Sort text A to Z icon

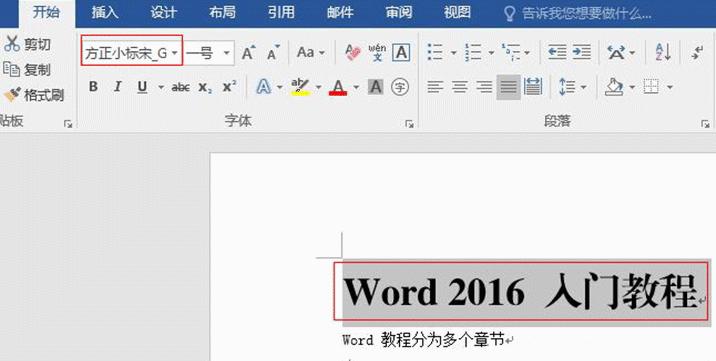click(663, 52)
